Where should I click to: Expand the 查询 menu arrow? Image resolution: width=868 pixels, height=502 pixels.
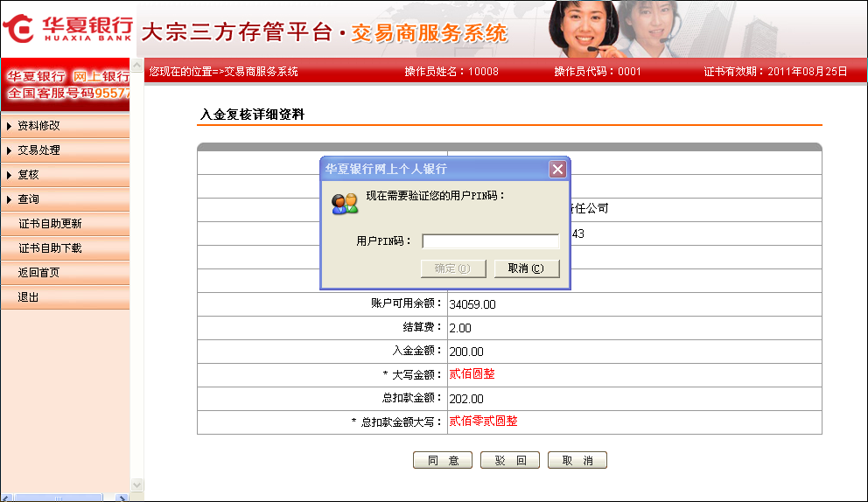(9, 199)
